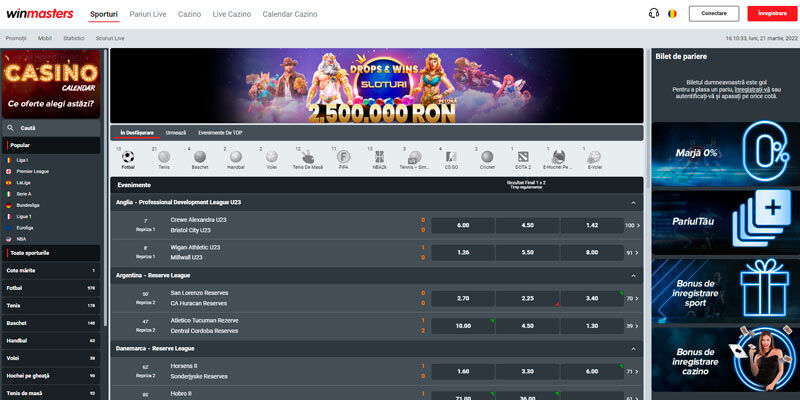Open the PariulTău promo
This screenshot has width=800, height=400.
click(726, 222)
